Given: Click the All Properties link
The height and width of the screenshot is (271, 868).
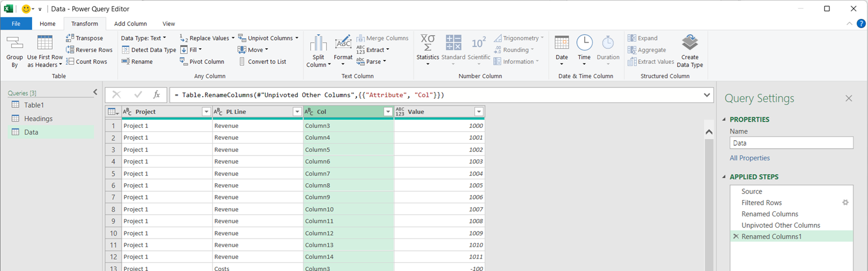Looking at the screenshot, I should (750, 158).
